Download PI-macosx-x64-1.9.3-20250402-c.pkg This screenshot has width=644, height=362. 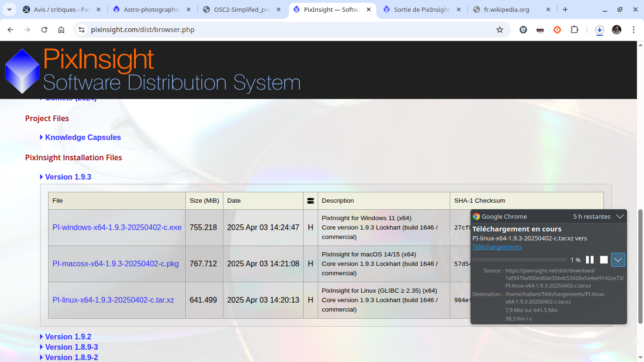click(116, 263)
